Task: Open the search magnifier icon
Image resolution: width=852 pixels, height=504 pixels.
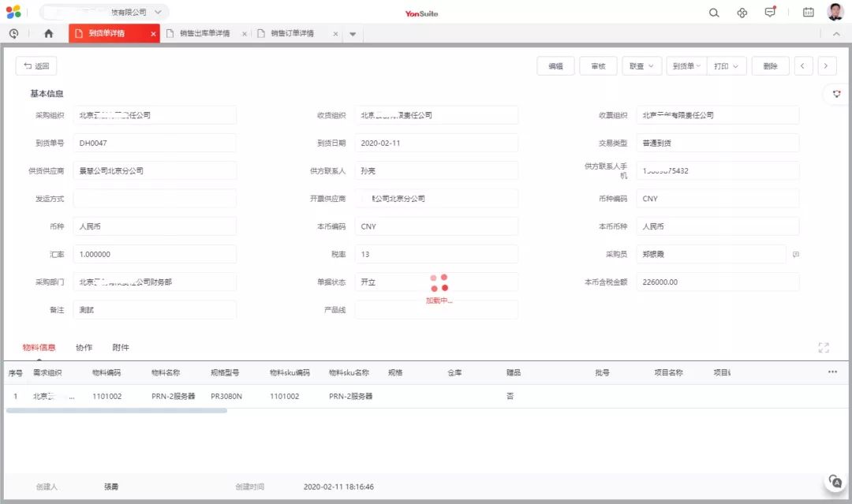Action: click(714, 13)
